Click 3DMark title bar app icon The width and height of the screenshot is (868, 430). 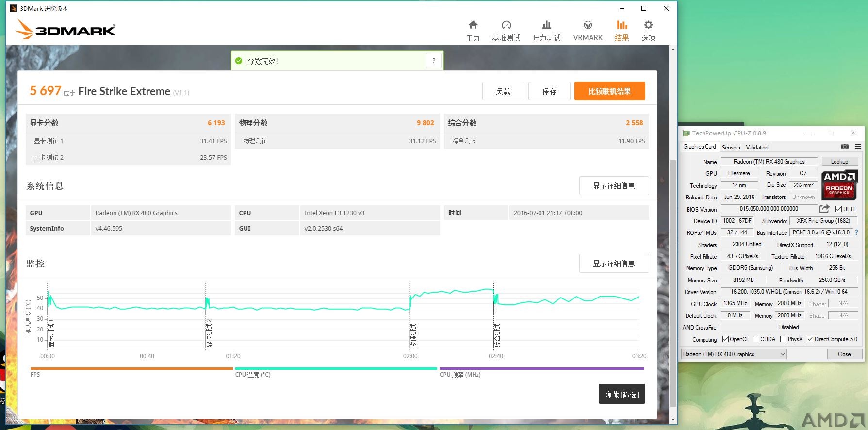(14, 8)
